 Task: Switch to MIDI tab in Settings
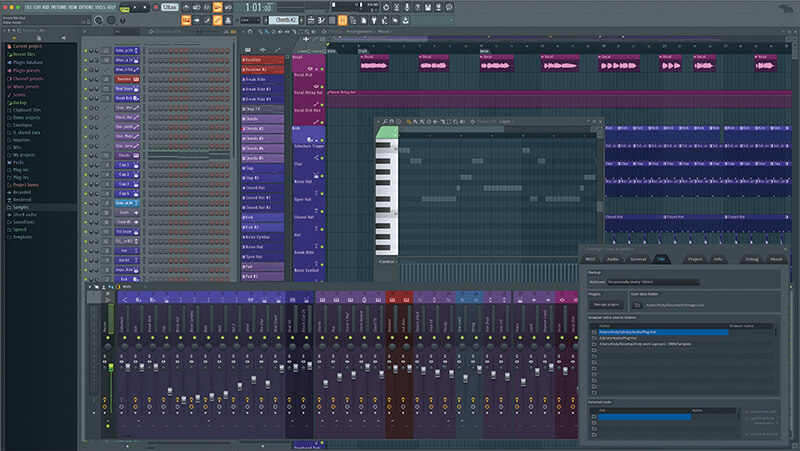click(x=590, y=259)
